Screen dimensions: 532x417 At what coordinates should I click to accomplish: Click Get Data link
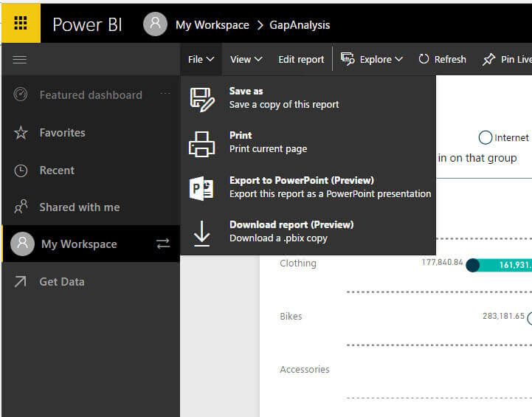[x=62, y=282]
